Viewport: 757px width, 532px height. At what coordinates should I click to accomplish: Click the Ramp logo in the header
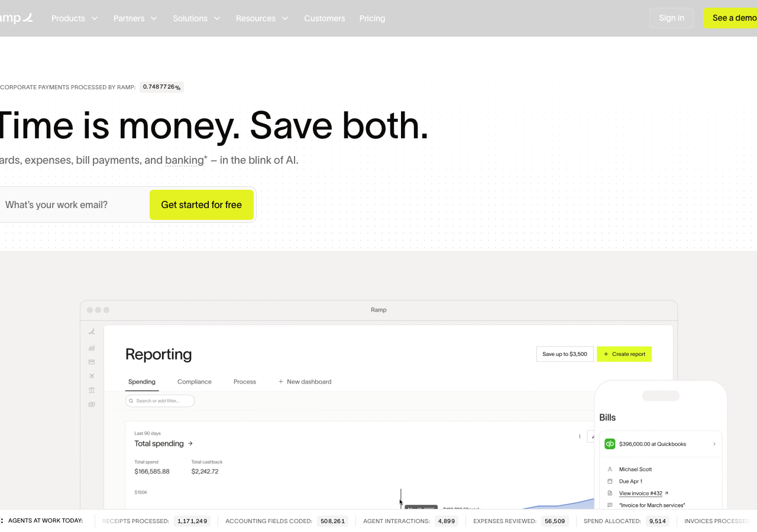[x=16, y=18]
